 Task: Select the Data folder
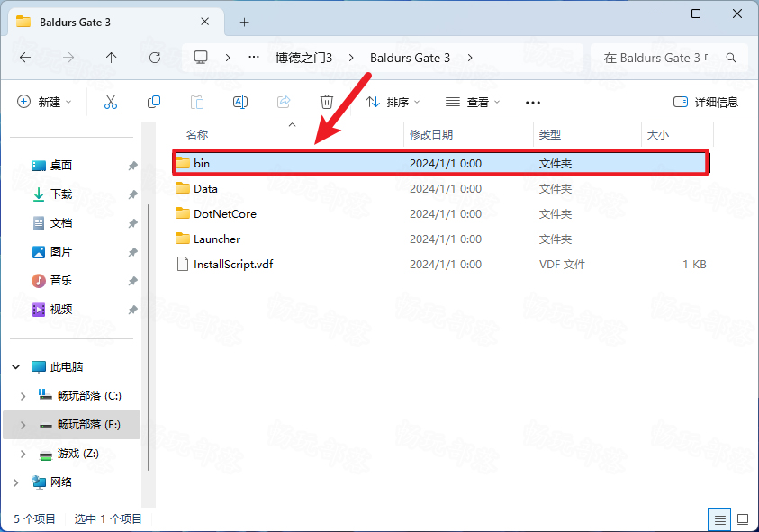click(440, 189)
